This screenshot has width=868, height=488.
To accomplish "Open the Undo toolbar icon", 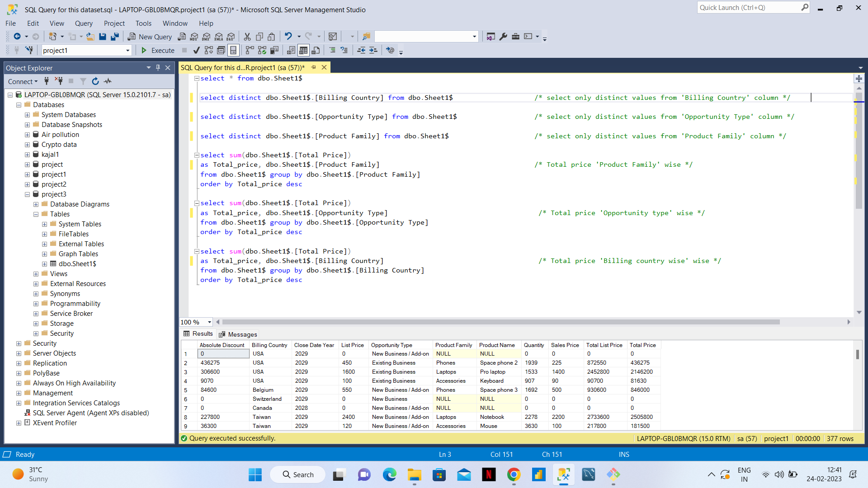I will pos(288,37).
